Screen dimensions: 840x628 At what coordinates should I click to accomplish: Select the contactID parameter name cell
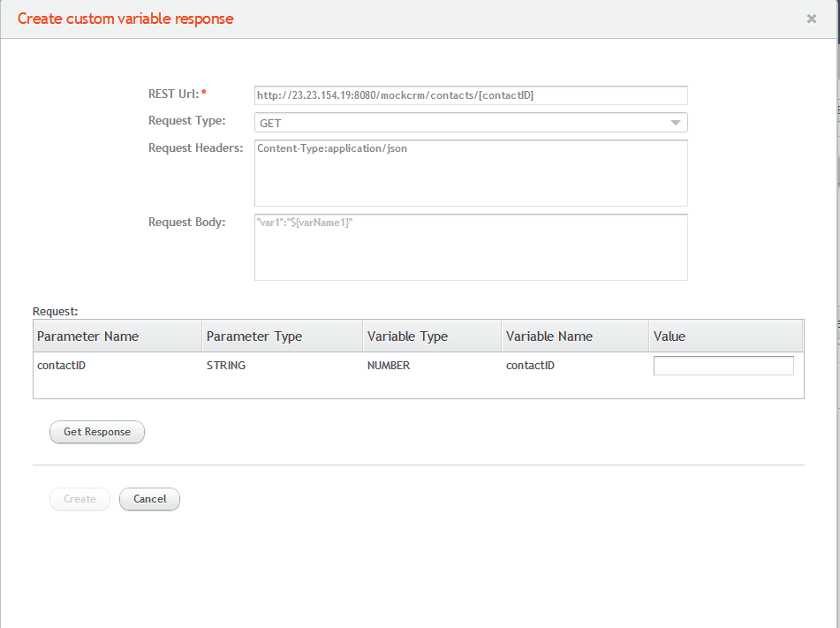click(x=61, y=366)
